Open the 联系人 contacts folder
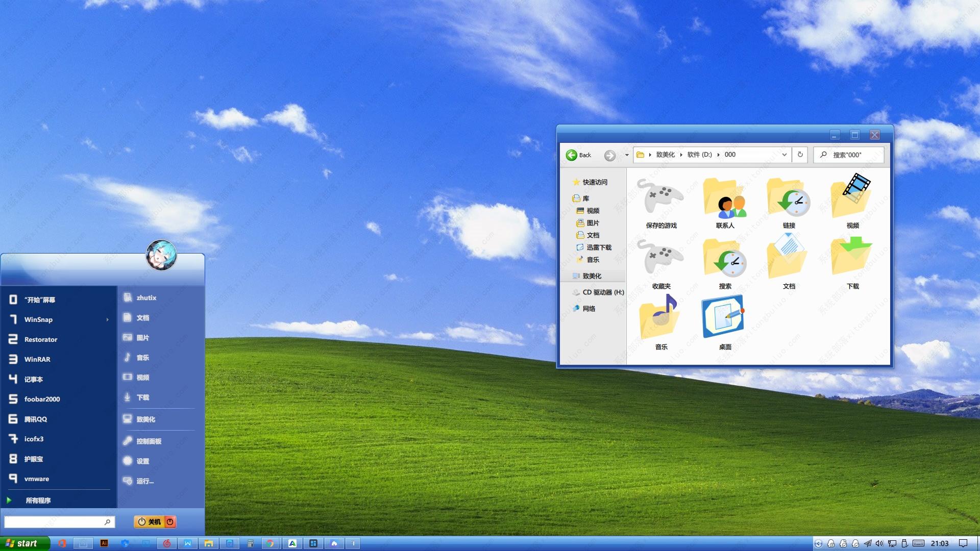980x551 pixels. (x=725, y=199)
